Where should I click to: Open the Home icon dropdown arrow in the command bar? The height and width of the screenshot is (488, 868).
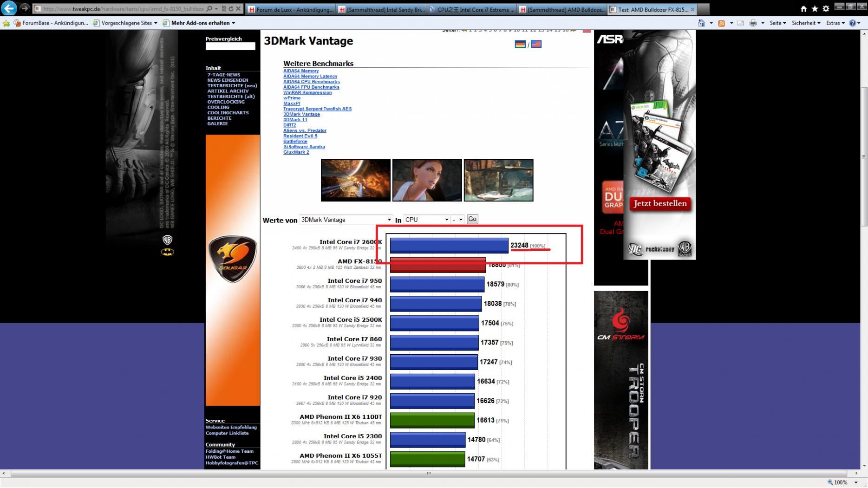point(711,23)
